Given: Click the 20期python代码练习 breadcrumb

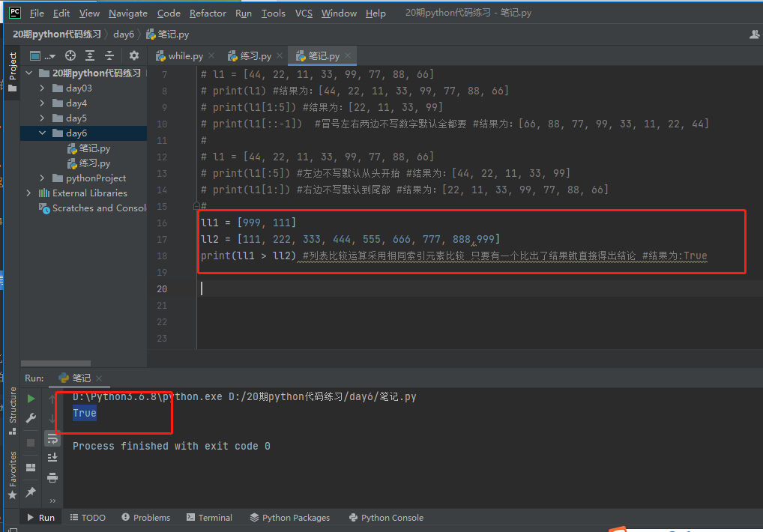Looking at the screenshot, I should tap(56, 34).
